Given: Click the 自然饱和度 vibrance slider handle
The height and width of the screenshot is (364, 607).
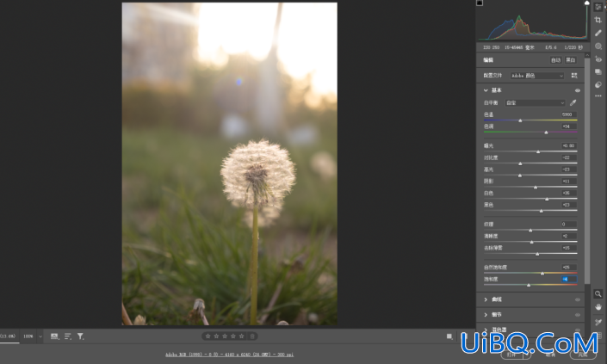Looking at the screenshot, I should point(542,274).
